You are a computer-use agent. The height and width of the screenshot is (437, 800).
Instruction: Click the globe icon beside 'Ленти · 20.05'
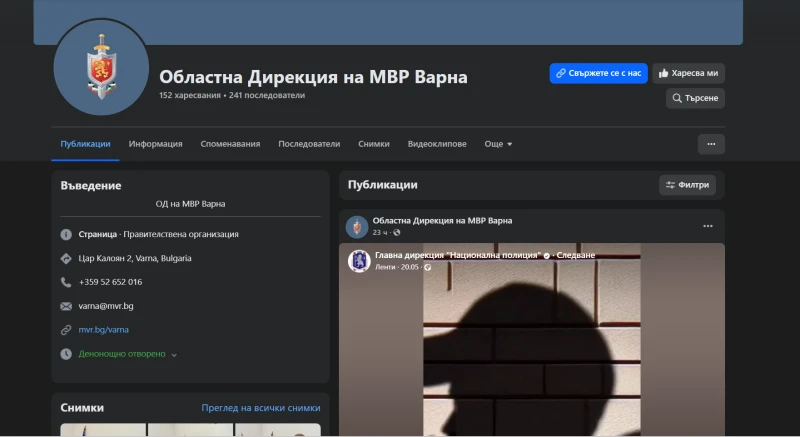coord(428,267)
